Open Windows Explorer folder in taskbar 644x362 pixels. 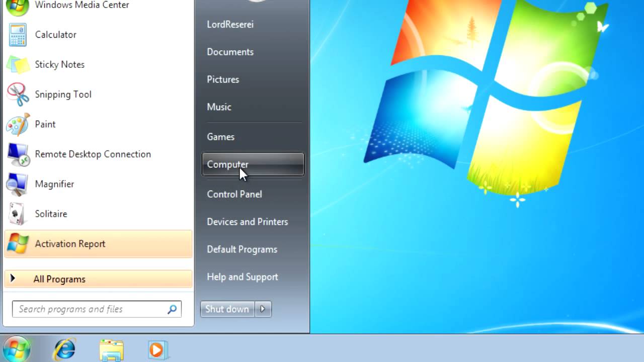click(111, 350)
